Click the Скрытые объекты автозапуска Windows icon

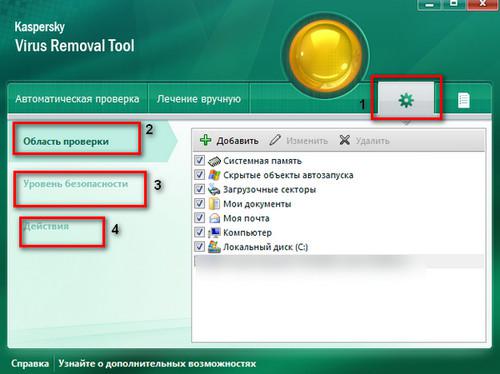click(x=214, y=175)
